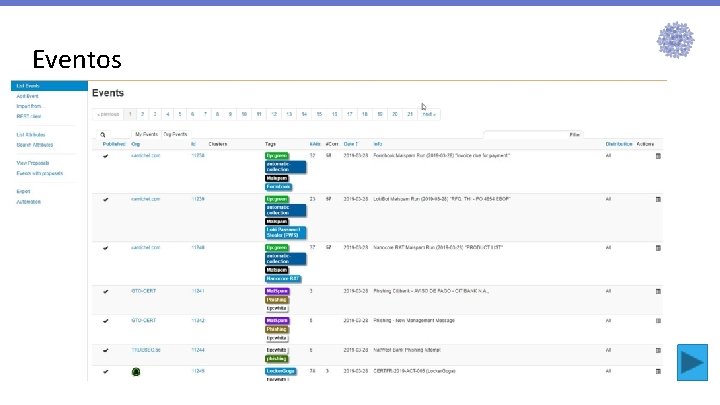
Task: Click the published checkmark in the LokiBot row
Action: [106, 200]
